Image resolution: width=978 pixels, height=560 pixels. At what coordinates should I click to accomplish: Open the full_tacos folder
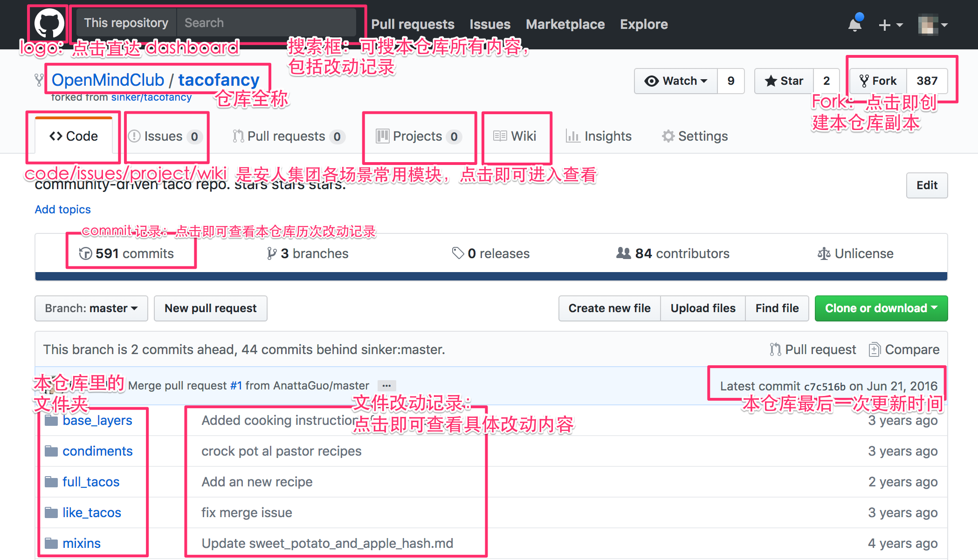(x=91, y=482)
